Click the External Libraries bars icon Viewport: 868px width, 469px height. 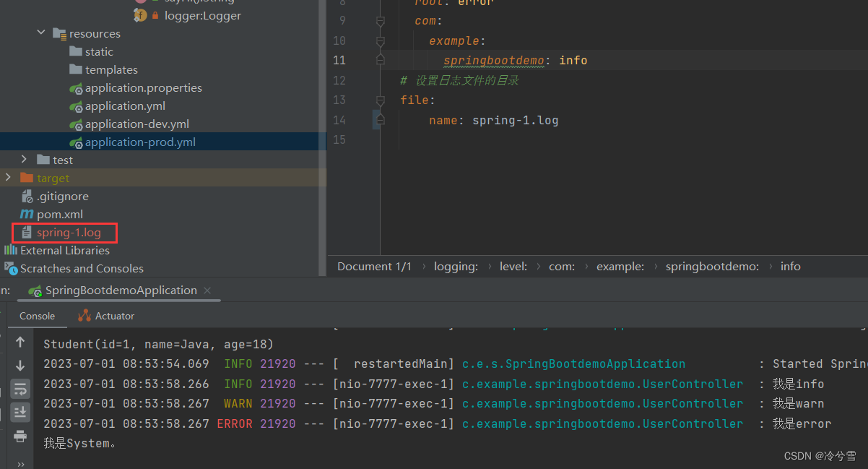point(11,250)
